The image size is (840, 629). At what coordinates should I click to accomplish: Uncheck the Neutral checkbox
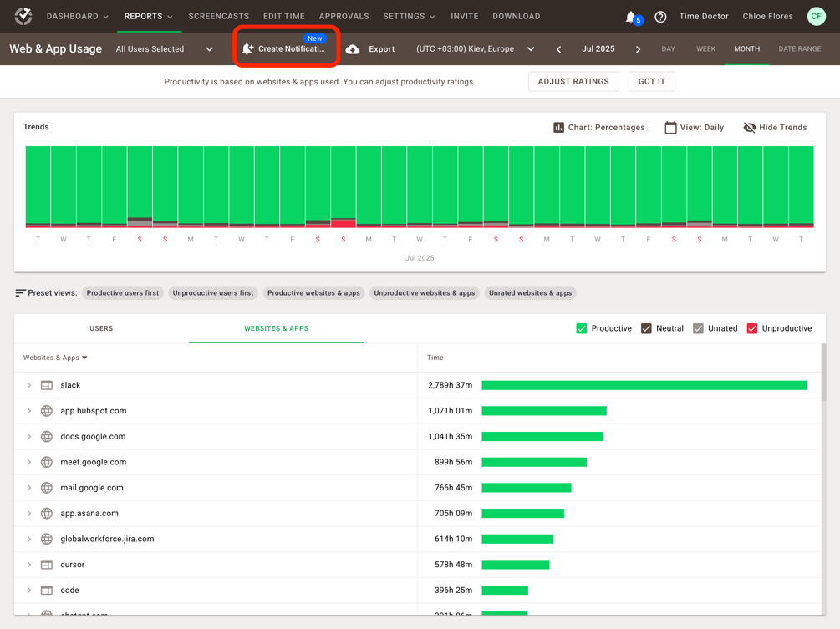coord(646,328)
